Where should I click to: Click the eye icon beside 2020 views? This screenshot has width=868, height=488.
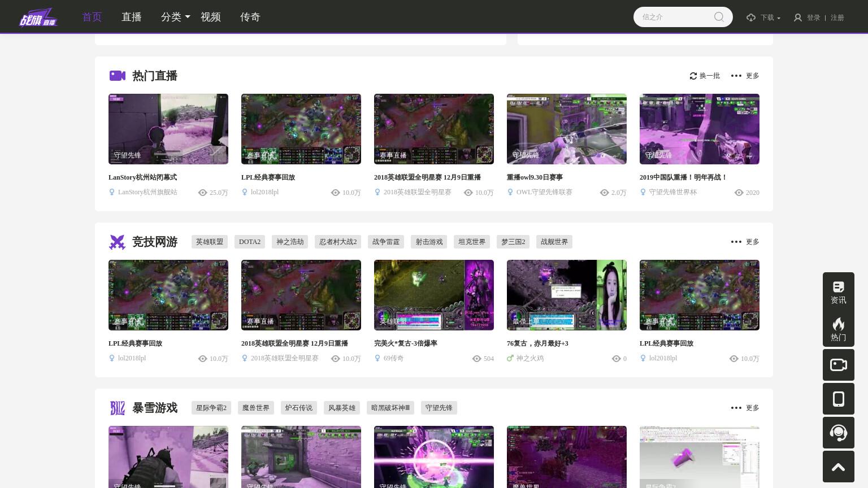click(x=739, y=193)
